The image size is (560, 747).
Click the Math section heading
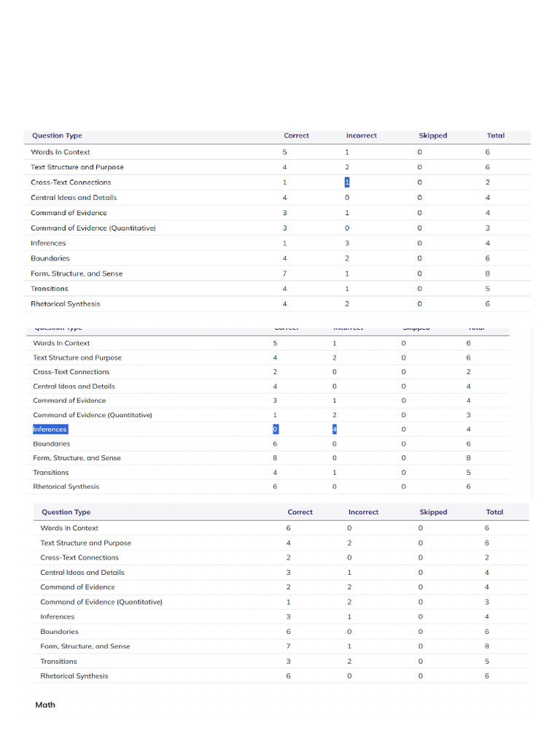[x=45, y=705]
